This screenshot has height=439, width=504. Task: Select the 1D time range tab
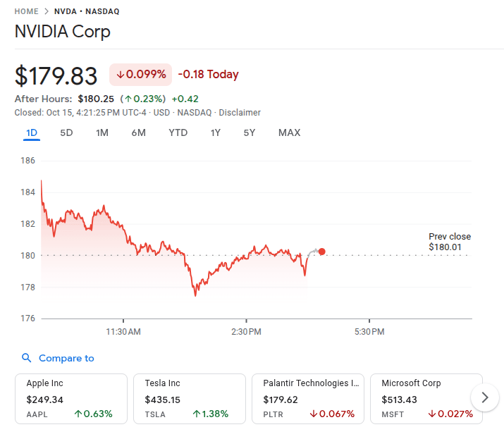(32, 132)
